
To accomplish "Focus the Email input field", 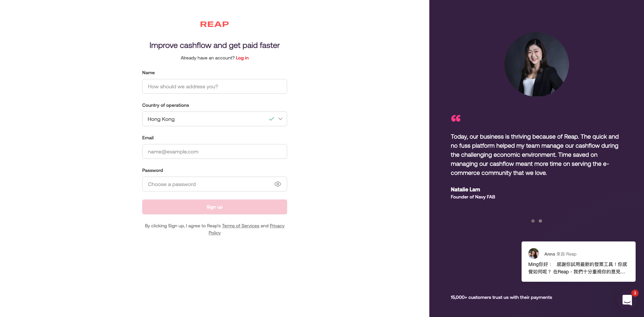I will click(214, 151).
